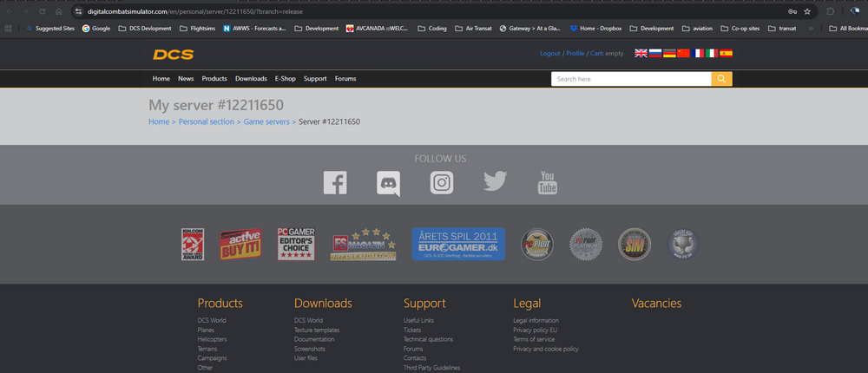Click the DCS logo
The width and height of the screenshot is (868, 373).
[174, 55]
